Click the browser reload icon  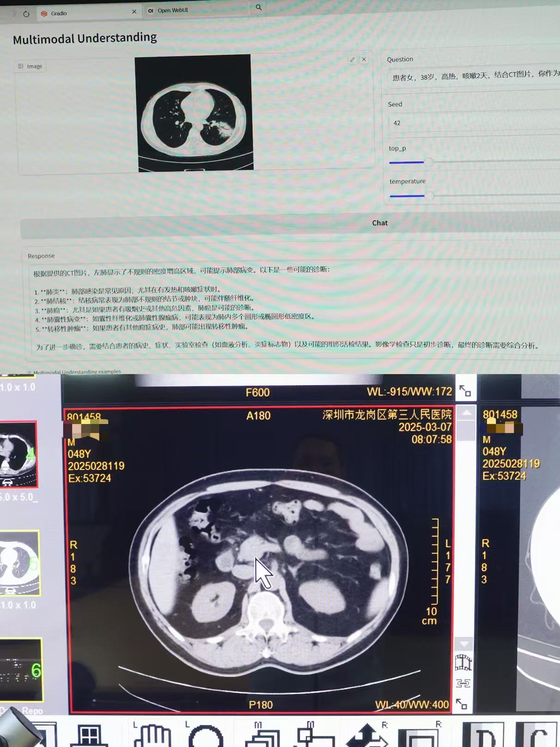click(26, 14)
